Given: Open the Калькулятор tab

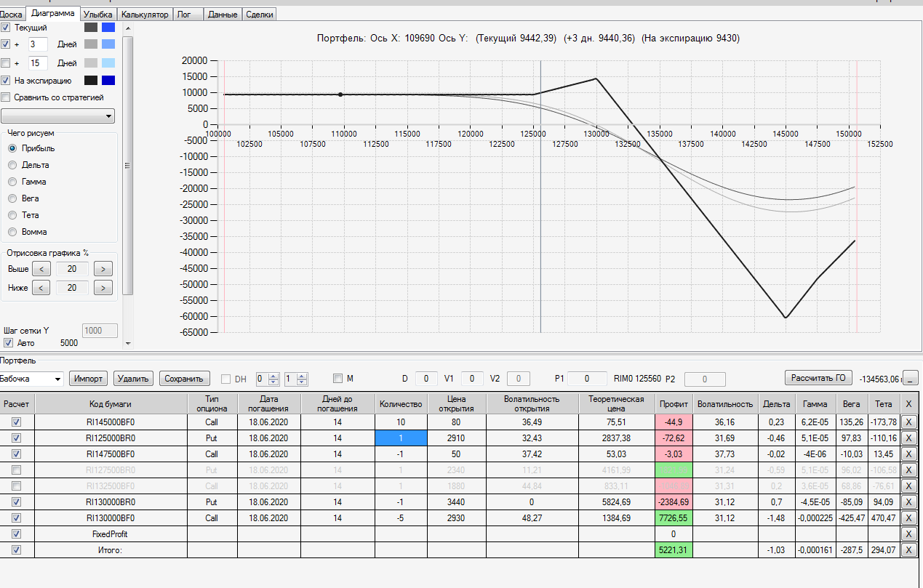Looking at the screenshot, I should coord(145,14).
